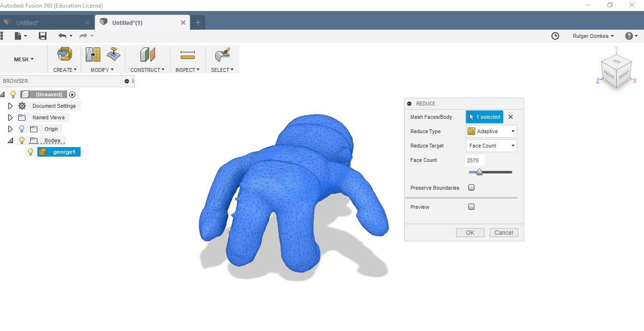Image resolution: width=644 pixels, height=331 pixels.
Task: Select the Named Views row label
Action: [48, 117]
